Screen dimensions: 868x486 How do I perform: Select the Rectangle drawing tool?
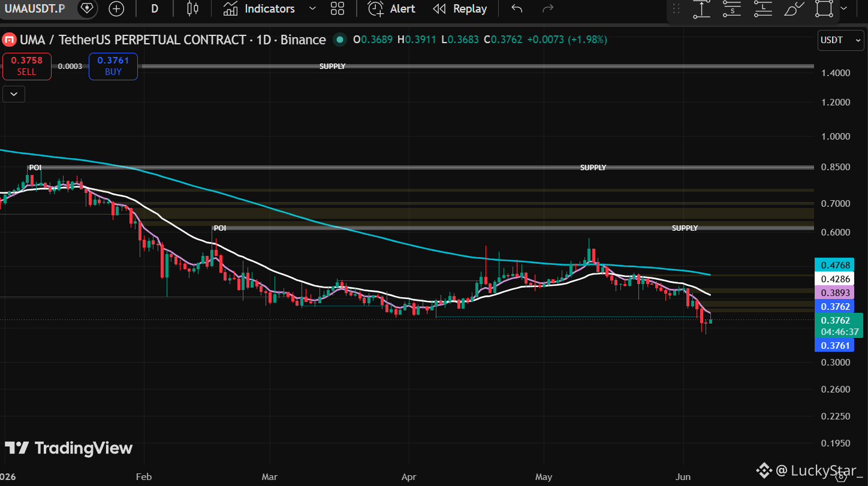pos(825,8)
